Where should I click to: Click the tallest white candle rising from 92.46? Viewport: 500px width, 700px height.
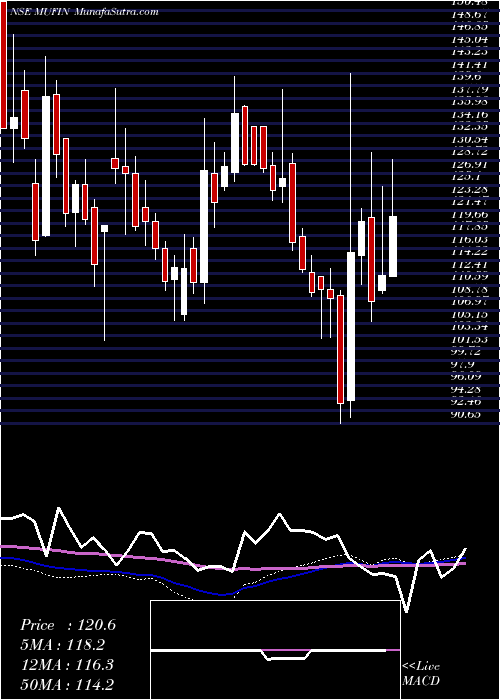(x=351, y=326)
